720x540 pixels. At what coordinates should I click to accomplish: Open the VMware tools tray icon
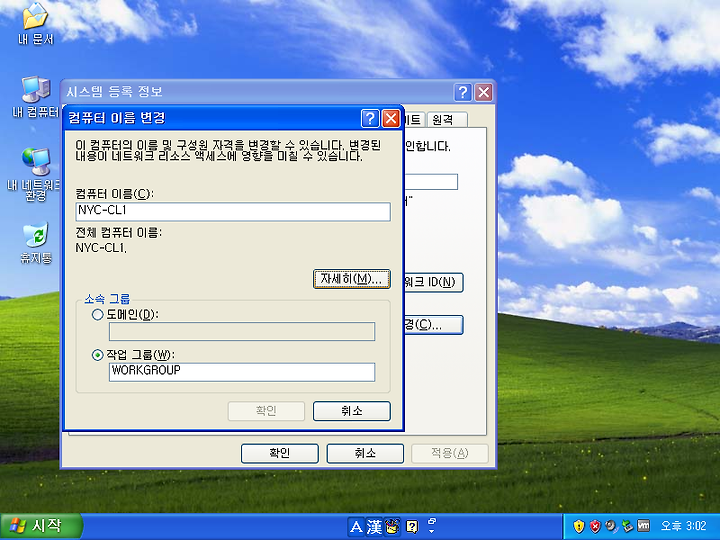click(644, 526)
